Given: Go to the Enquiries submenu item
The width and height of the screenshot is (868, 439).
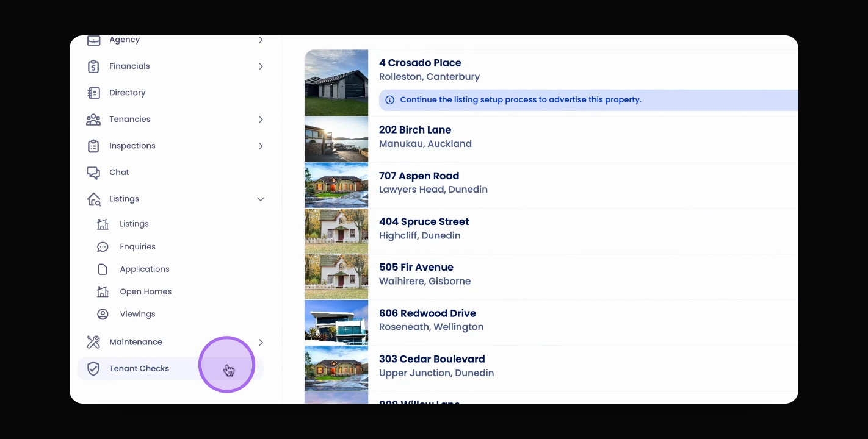Looking at the screenshot, I should pos(137,247).
